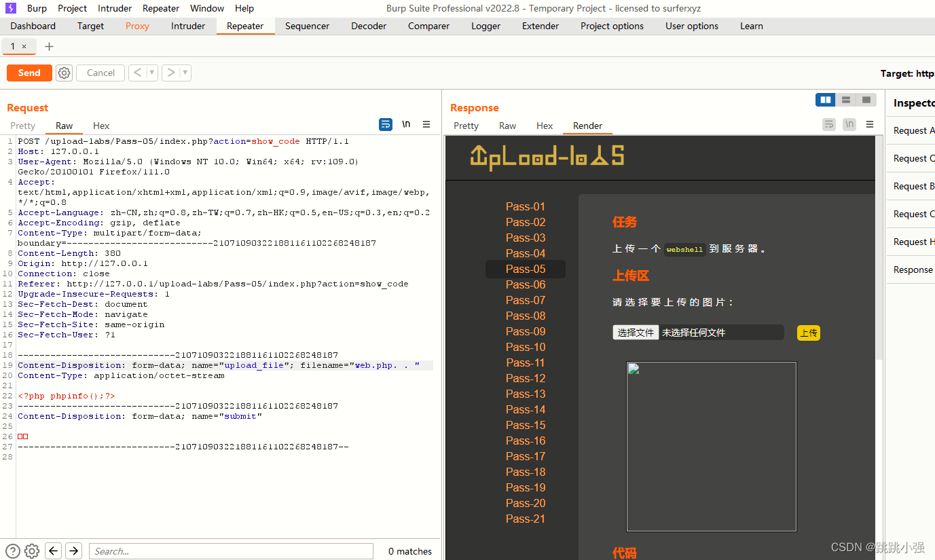Toggle \n characters display in Response panel

(849, 124)
